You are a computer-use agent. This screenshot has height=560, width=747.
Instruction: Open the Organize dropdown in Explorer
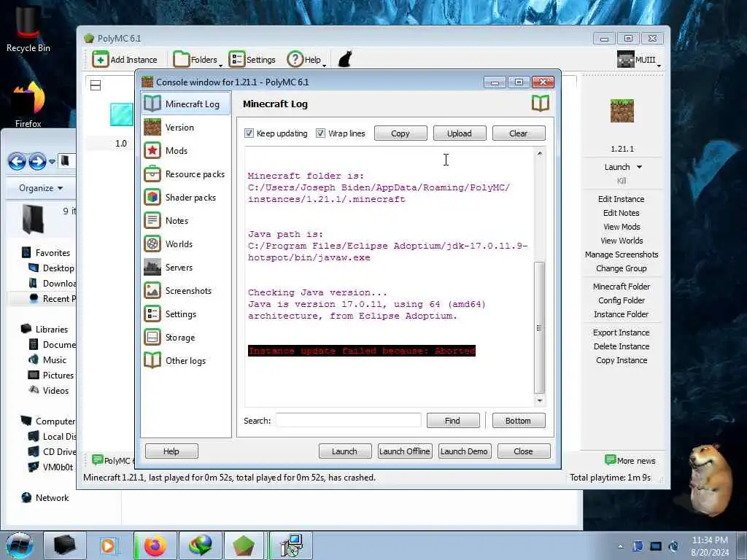click(x=41, y=188)
